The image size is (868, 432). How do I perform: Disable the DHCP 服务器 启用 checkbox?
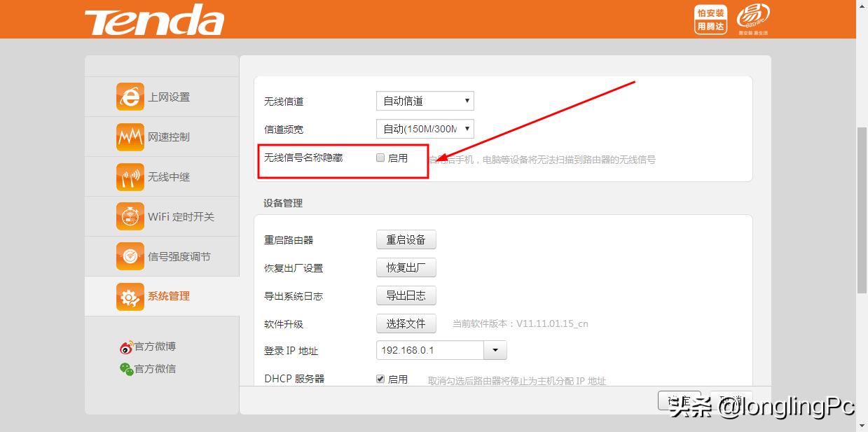pyautogui.click(x=380, y=379)
